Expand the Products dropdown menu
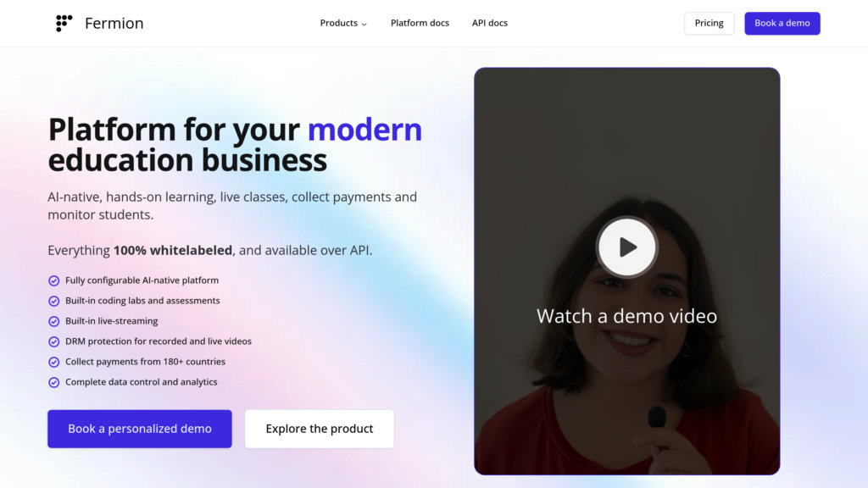This screenshot has width=868, height=488. [343, 23]
